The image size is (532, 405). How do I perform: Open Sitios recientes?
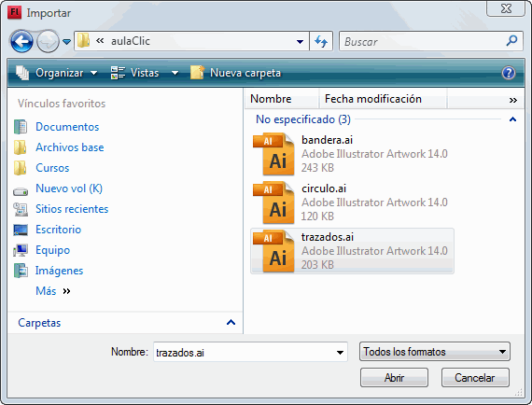[72, 209]
